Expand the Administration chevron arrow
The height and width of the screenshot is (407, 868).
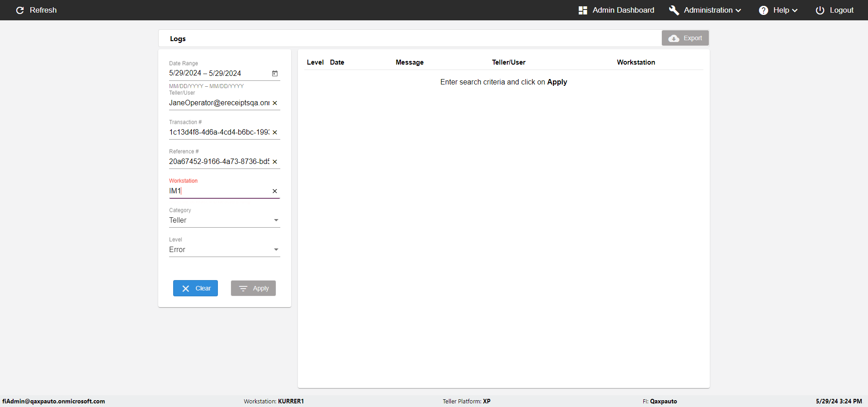738,10
